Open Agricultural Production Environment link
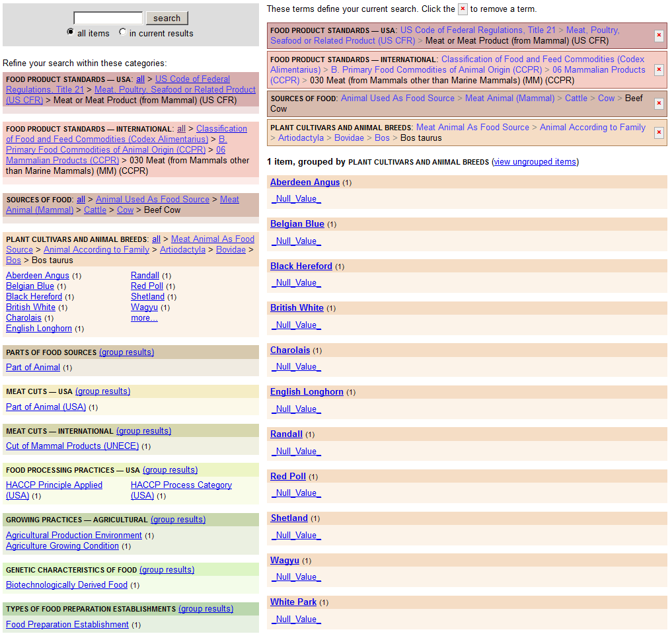The width and height of the screenshot is (672, 638). 74,536
